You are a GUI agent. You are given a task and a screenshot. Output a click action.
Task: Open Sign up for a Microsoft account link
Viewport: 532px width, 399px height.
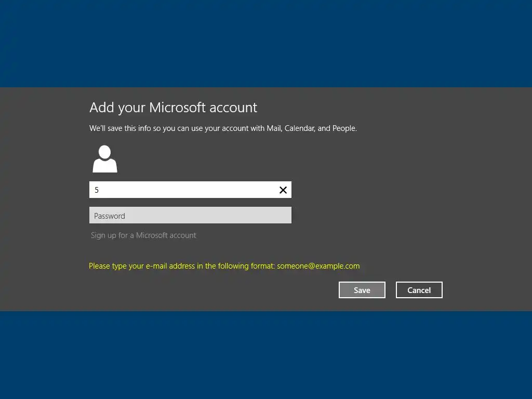point(143,235)
